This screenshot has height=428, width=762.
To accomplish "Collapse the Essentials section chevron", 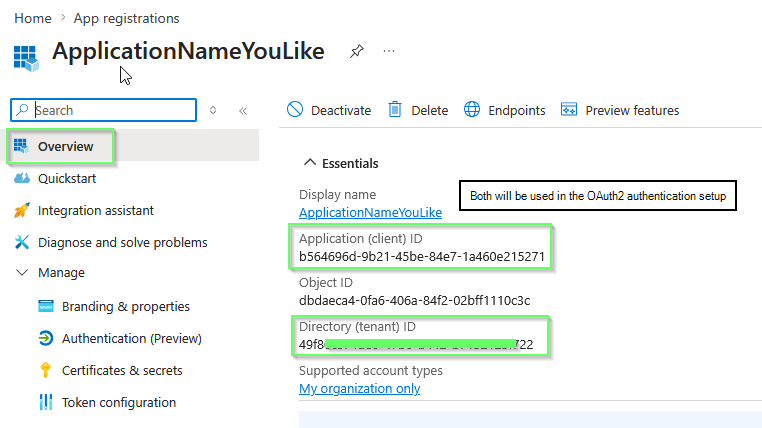I will (310, 163).
